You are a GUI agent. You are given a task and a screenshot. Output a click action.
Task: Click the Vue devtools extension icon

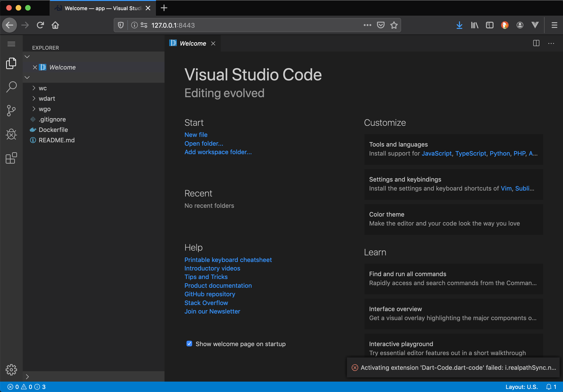[x=535, y=25]
